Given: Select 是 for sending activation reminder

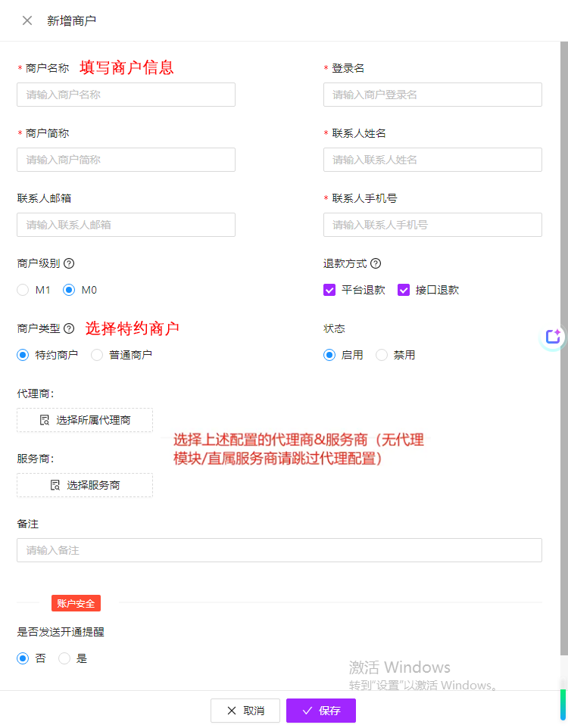Looking at the screenshot, I should click(64, 658).
